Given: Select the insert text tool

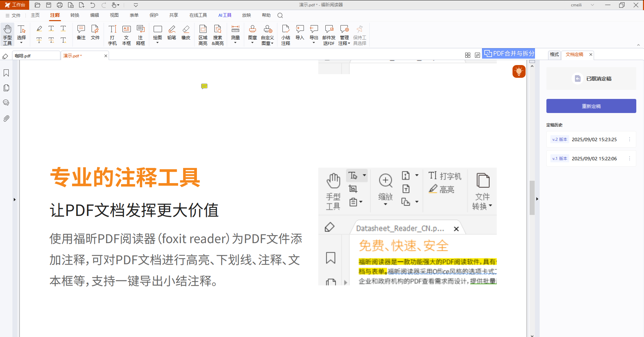Looking at the screenshot, I should tap(63, 40).
